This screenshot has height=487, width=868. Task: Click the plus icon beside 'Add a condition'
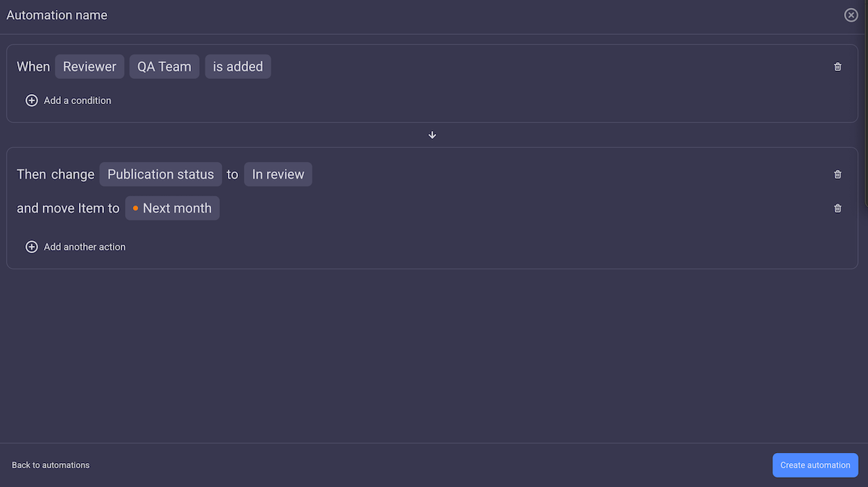32,100
